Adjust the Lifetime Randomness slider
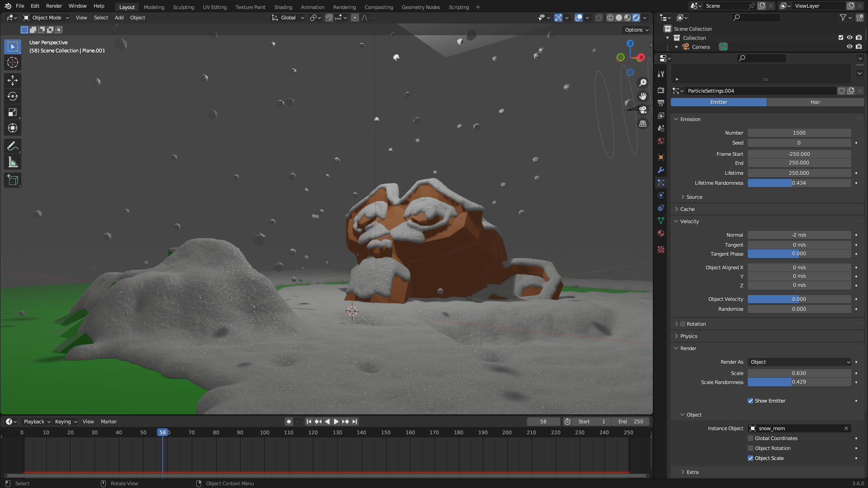 [799, 183]
